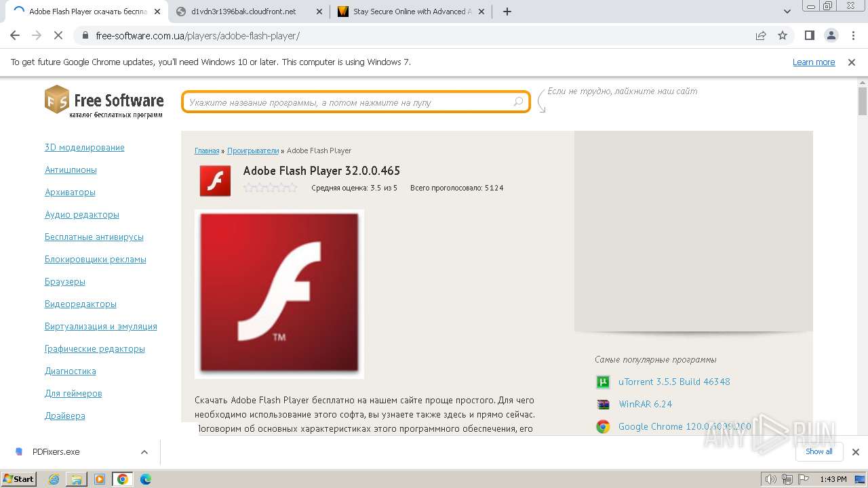Click the 1:43 PM taskbar clock
Image resolution: width=868 pixels, height=488 pixels.
833,479
